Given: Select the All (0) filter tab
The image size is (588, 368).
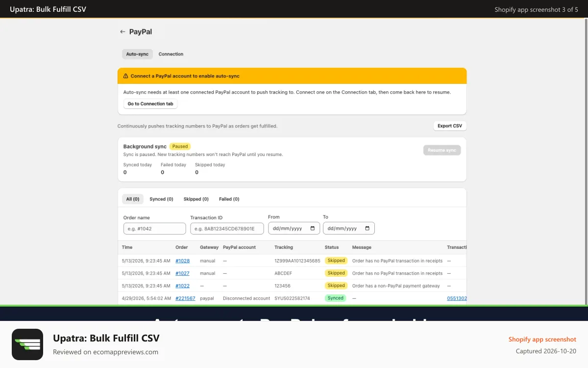Looking at the screenshot, I should coord(133,199).
